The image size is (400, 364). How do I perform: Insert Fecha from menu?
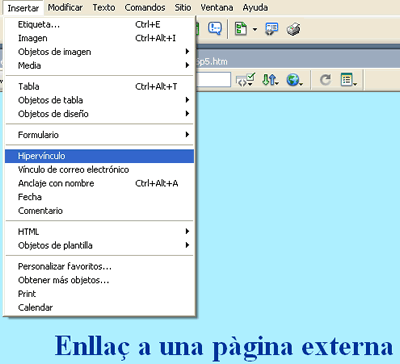click(x=99, y=197)
